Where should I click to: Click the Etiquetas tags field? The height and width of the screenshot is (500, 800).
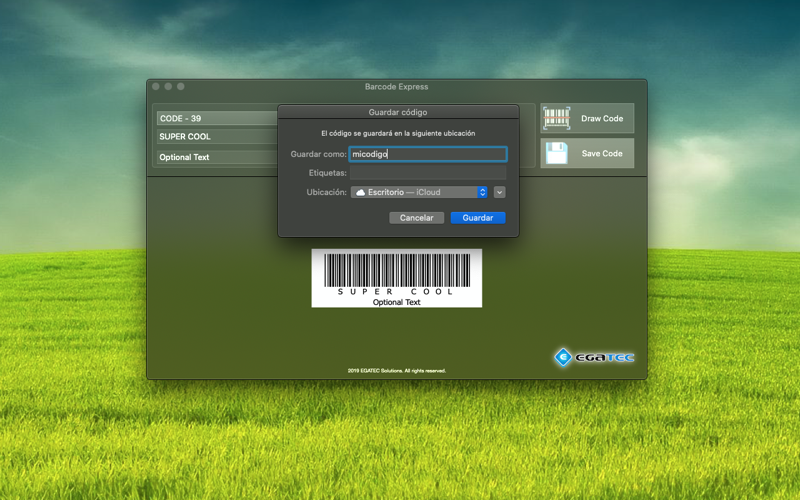(x=428, y=173)
